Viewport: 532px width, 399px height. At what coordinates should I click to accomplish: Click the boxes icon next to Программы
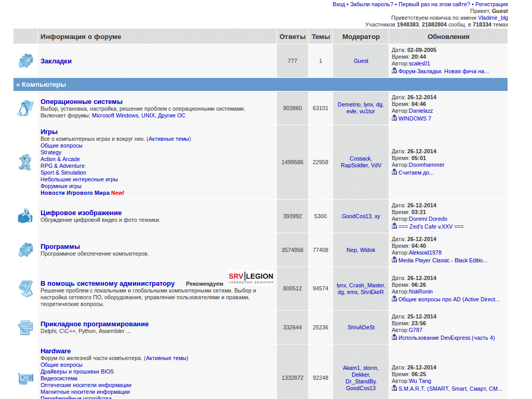click(25, 249)
